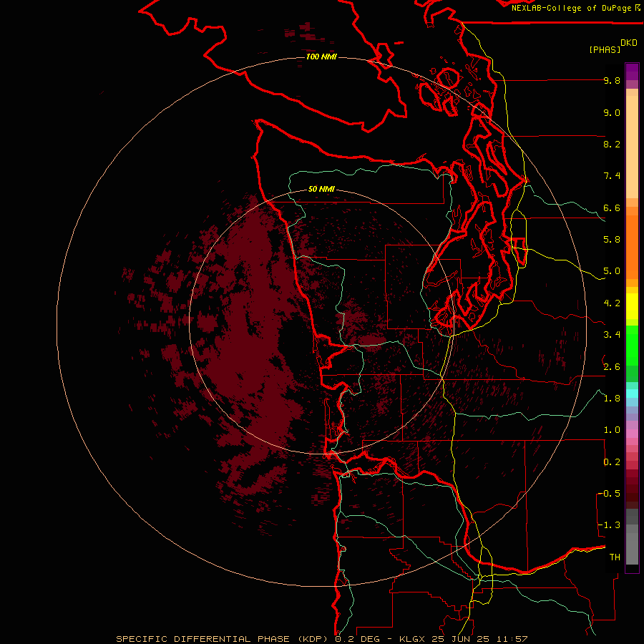Pick the peach segment beside 8.2
The image size is (644, 644).
point(632,147)
